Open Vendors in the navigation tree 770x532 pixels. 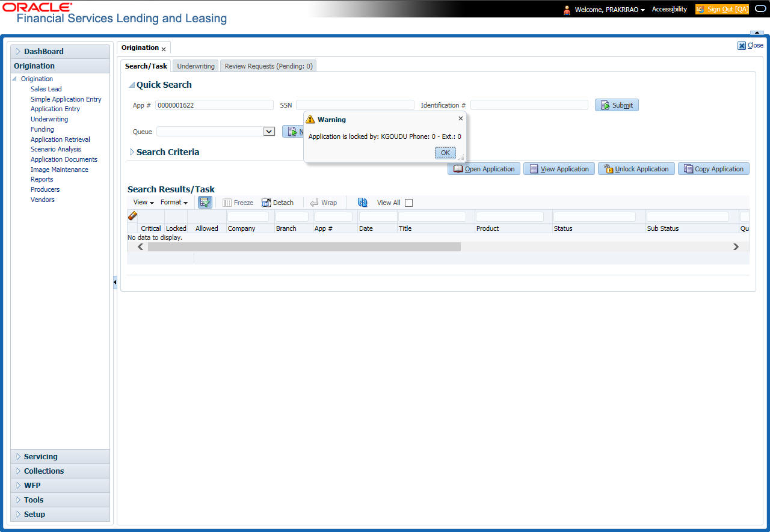click(43, 200)
